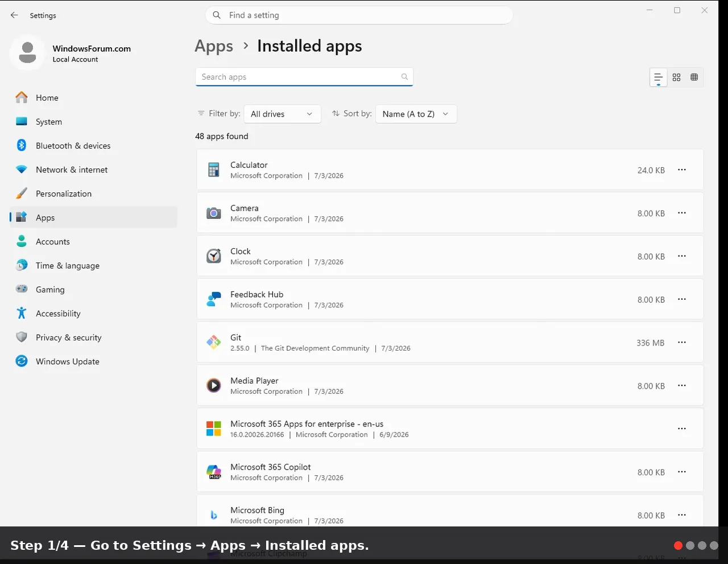
Task: Open more options for Feedback Hub
Action: [682, 299]
